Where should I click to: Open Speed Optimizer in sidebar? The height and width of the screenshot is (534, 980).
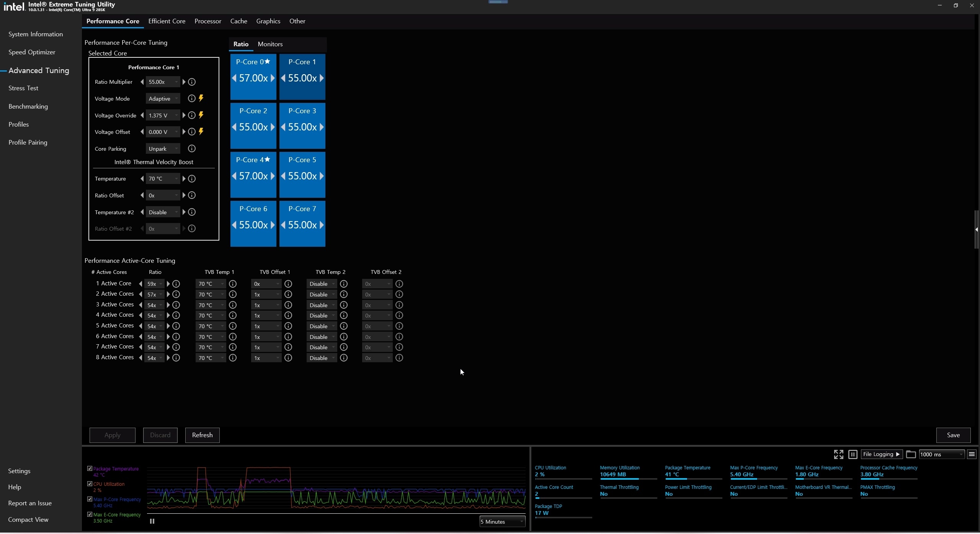32,52
